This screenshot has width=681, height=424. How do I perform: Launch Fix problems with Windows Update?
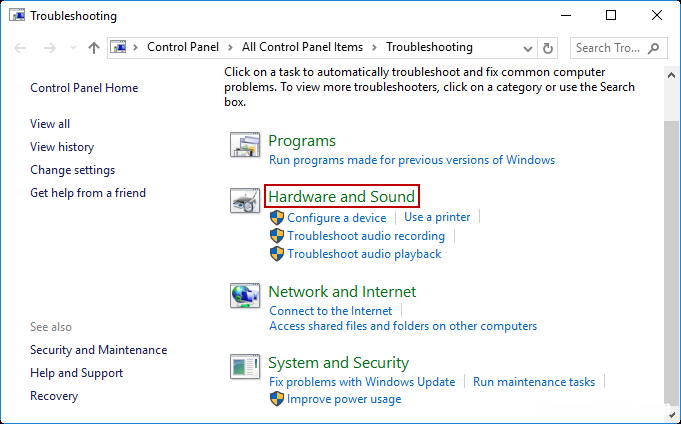point(362,382)
